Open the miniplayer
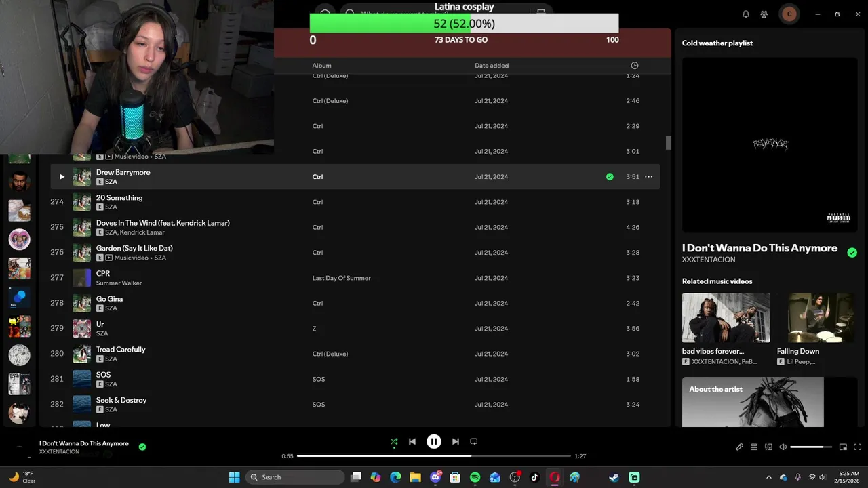The image size is (868, 488). pyautogui.click(x=844, y=447)
